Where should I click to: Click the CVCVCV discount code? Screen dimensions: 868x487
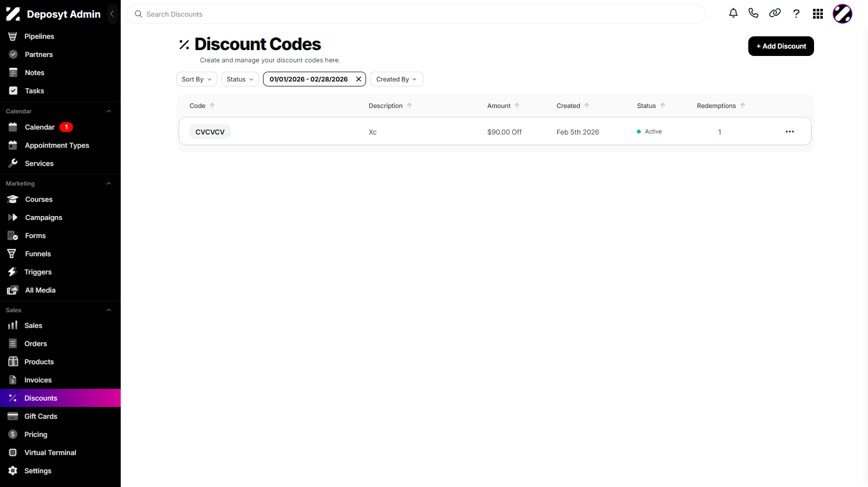[210, 132]
